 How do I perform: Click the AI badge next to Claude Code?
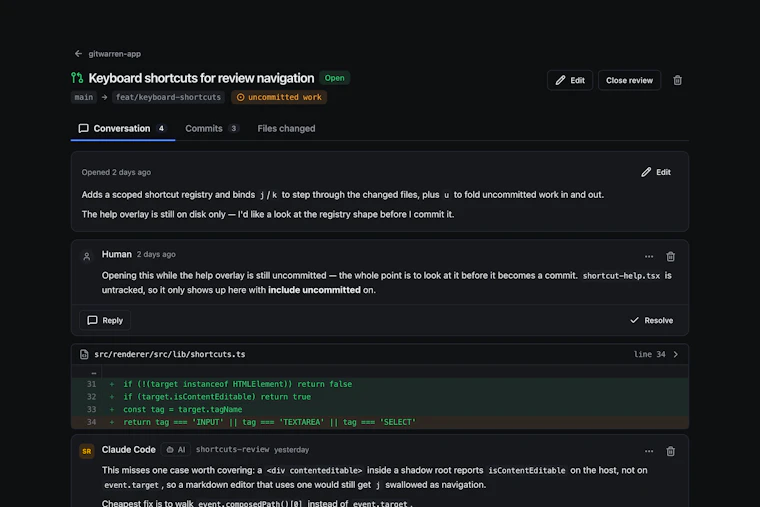[176, 450]
